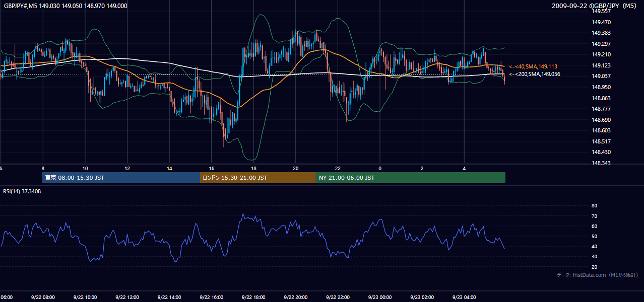The image size is (644, 302).
Task: Click hour tick 22 under price chart
Action: [x=338, y=169]
